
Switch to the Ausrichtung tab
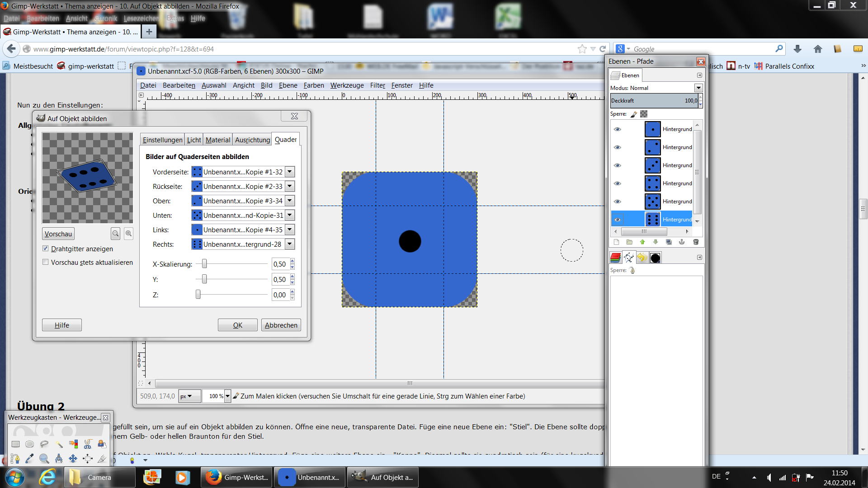point(252,140)
